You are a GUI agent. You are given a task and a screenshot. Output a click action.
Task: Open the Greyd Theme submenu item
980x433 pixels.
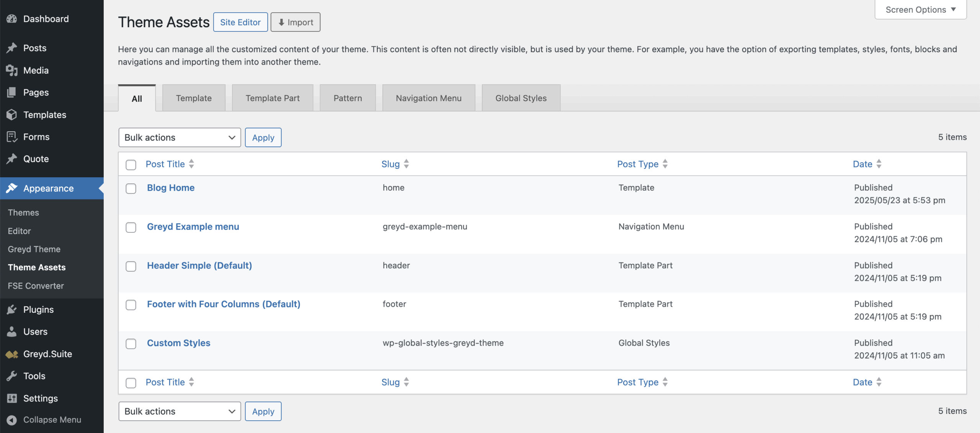pyautogui.click(x=34, y=249)
